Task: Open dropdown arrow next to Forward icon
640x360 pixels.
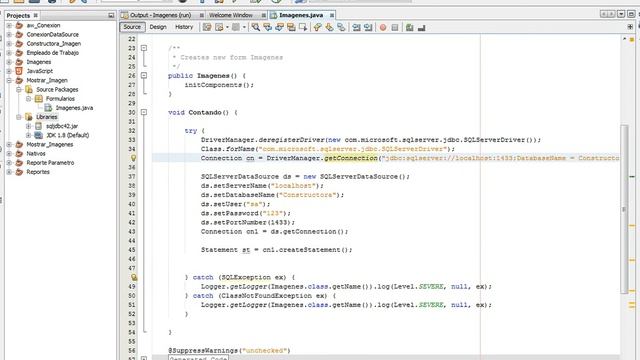Action: click(244, 27)
